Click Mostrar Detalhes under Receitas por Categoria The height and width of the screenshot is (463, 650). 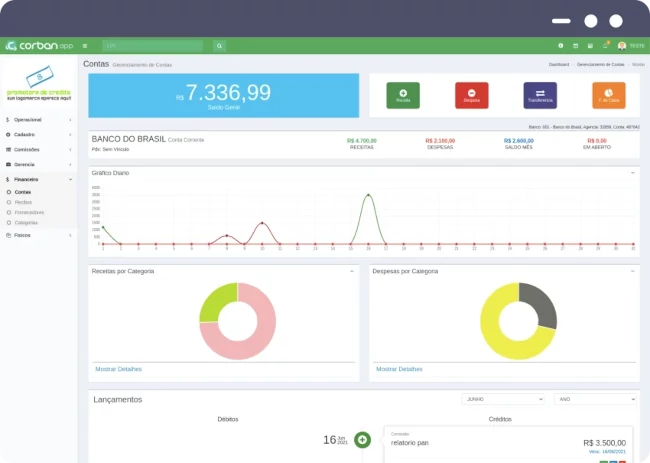[x=118, y=369]
